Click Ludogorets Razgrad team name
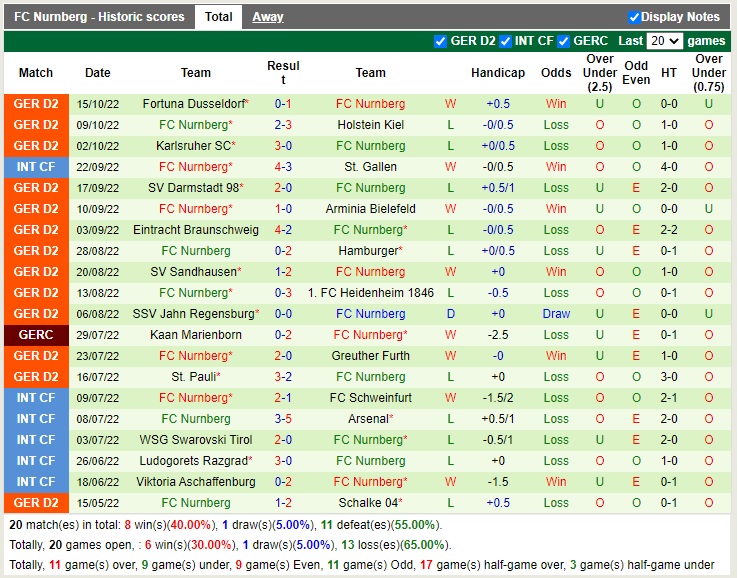 193,461
